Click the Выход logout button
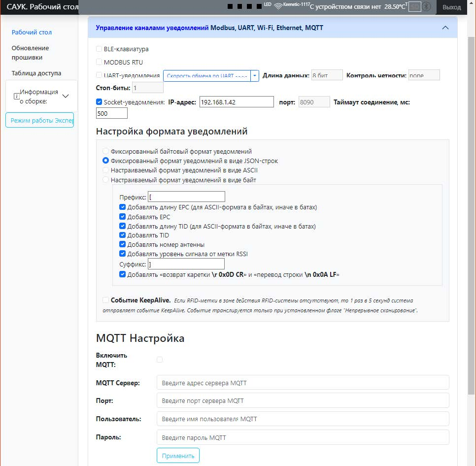 coord(451,7)
